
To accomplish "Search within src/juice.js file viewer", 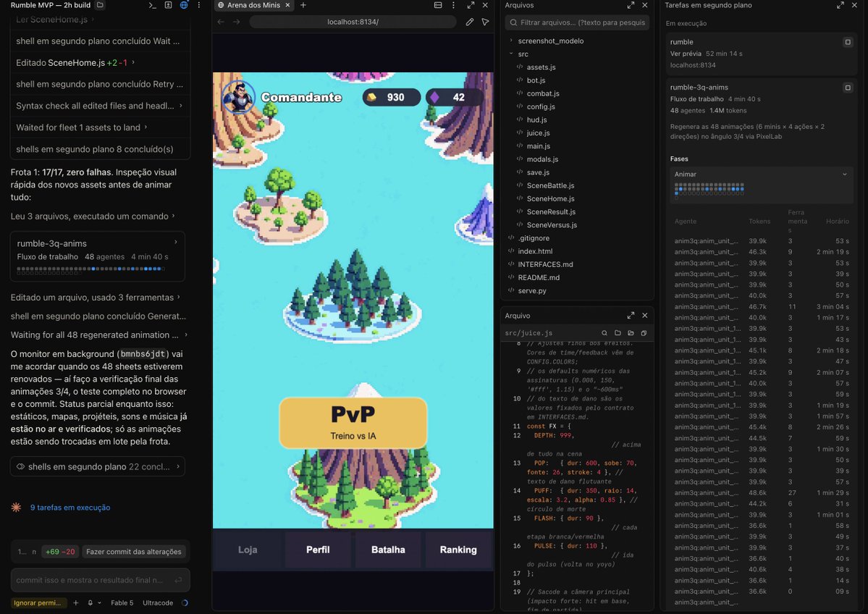I will 604,333.
